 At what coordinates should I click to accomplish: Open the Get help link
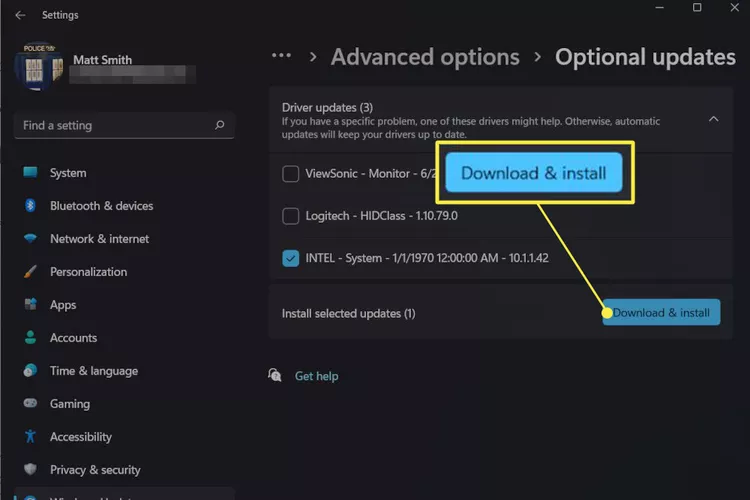point(316,376)
